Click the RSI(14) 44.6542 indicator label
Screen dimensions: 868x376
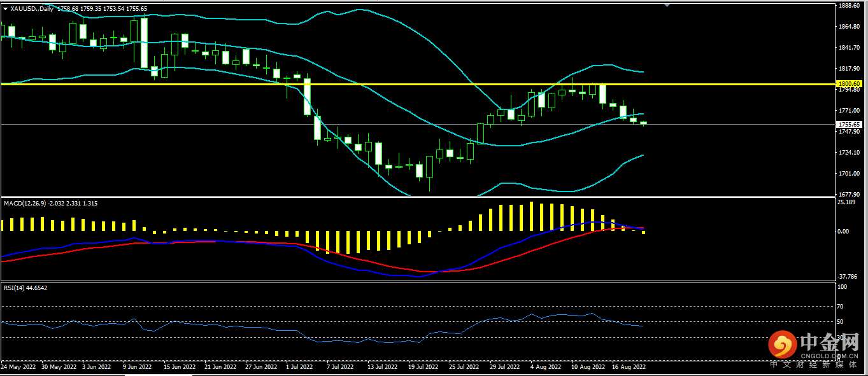25,288
